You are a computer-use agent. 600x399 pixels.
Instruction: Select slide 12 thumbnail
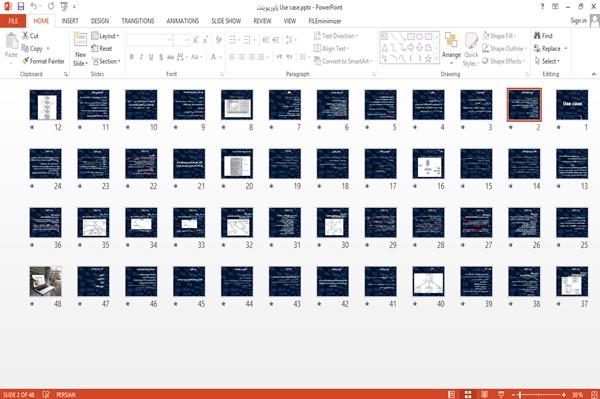(x=46, y=104)
